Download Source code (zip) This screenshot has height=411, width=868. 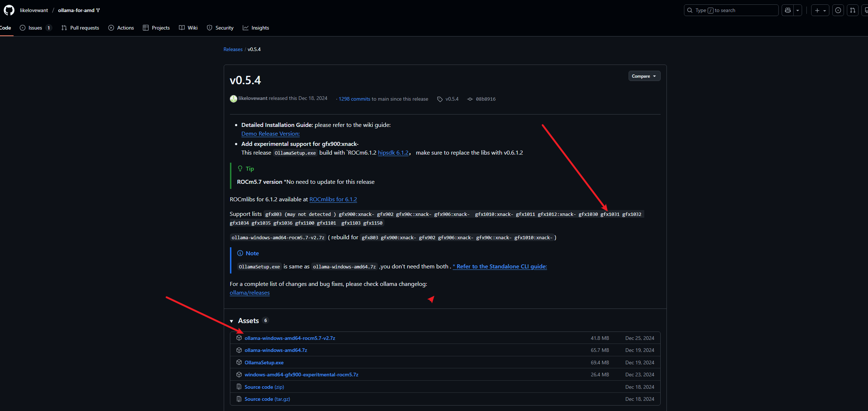(x=264, y=387)
